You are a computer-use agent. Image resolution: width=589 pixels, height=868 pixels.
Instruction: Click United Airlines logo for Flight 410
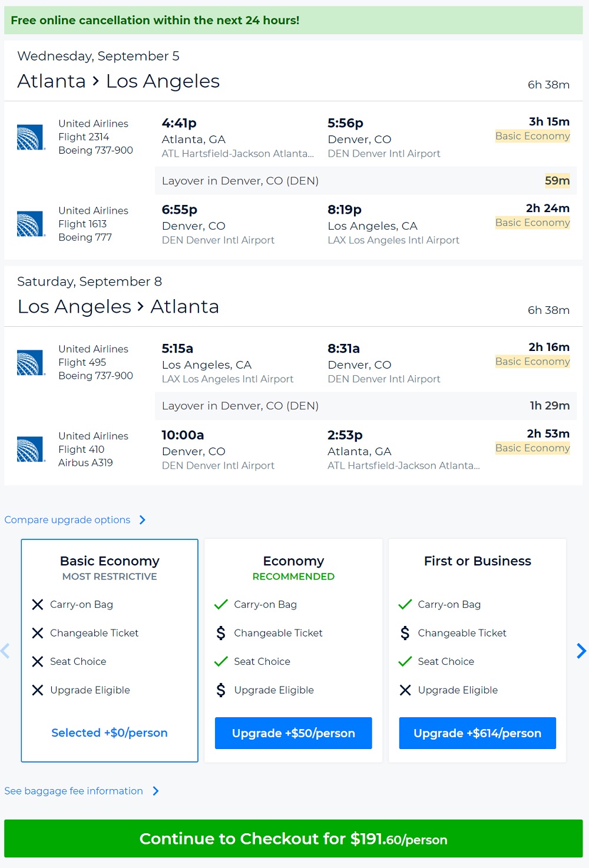coord(31,449)
